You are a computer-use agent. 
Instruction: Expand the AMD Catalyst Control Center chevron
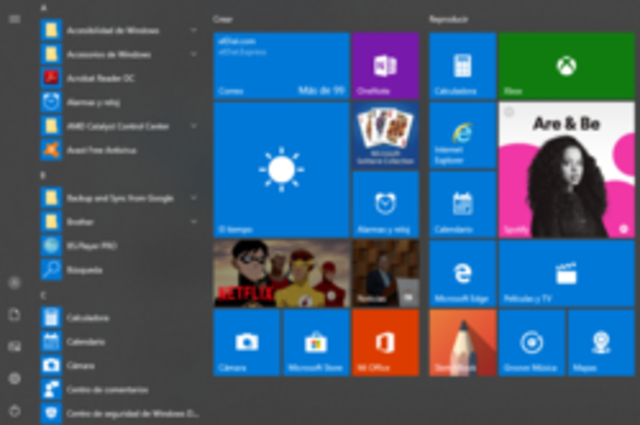click(x=194, y=126)
